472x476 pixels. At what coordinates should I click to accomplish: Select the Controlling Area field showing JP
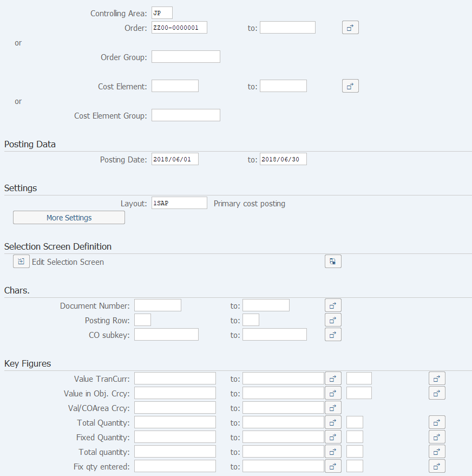[161, 12]
